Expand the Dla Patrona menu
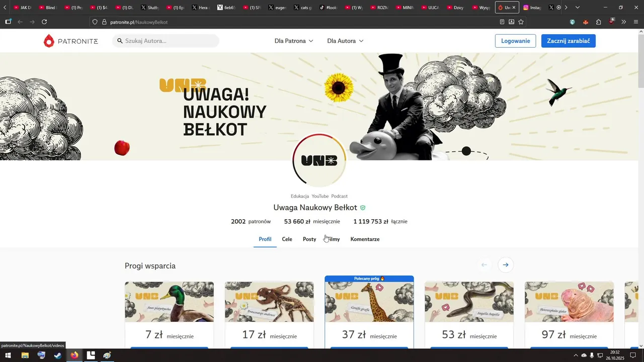 pos(294,41)
